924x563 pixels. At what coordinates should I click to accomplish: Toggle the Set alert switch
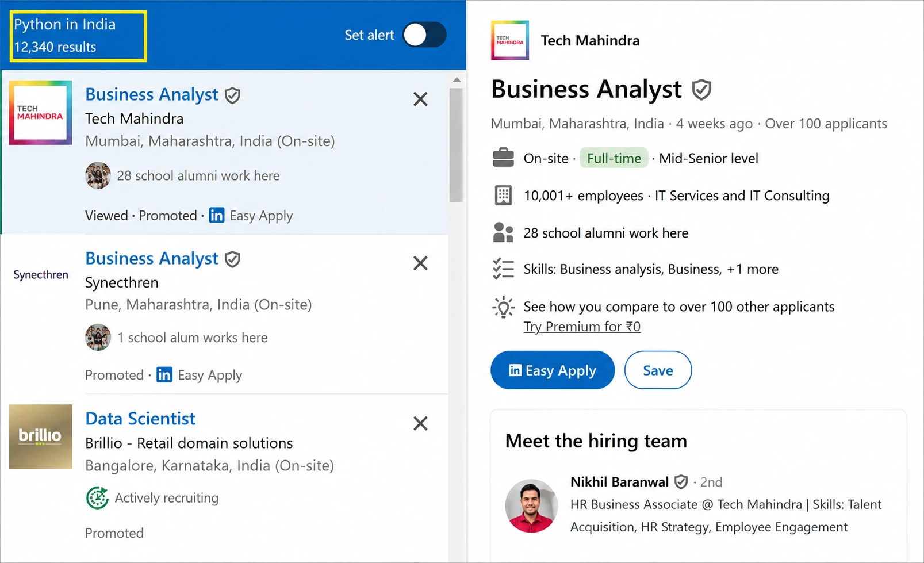click(x=424, y=35)
